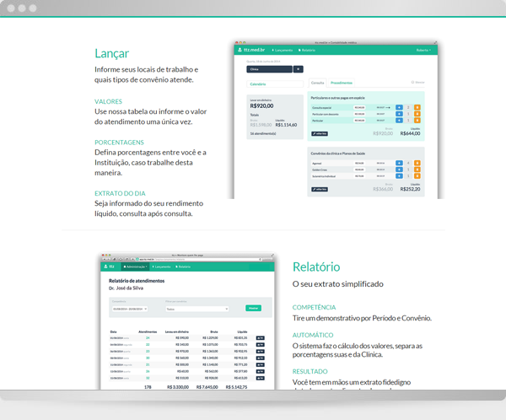This screenshot has height=420, width=506.
Task: Click the Dr. José da Silva name
Action: coord(126,288)
